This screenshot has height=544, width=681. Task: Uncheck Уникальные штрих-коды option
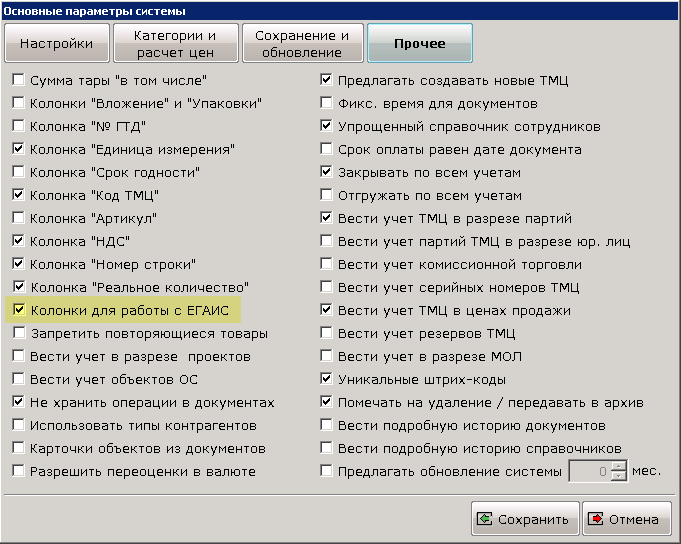[x=326, y=379]
